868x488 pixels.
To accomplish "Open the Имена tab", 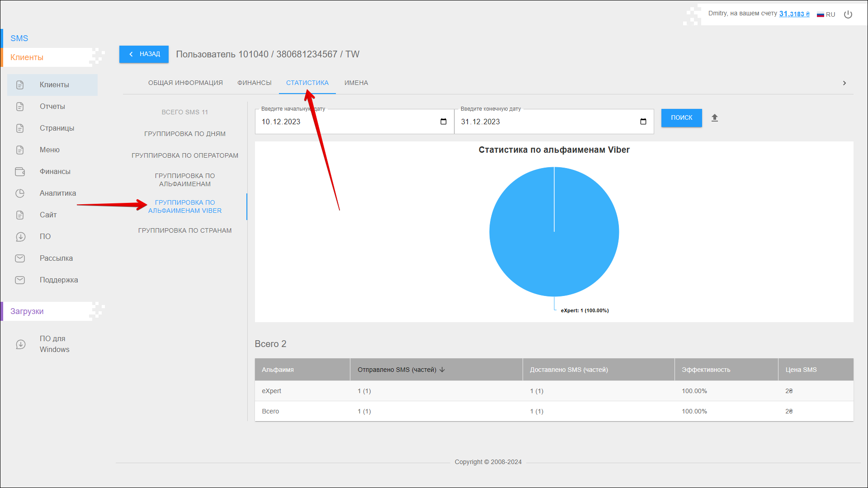I will click(x=356, y=83).
